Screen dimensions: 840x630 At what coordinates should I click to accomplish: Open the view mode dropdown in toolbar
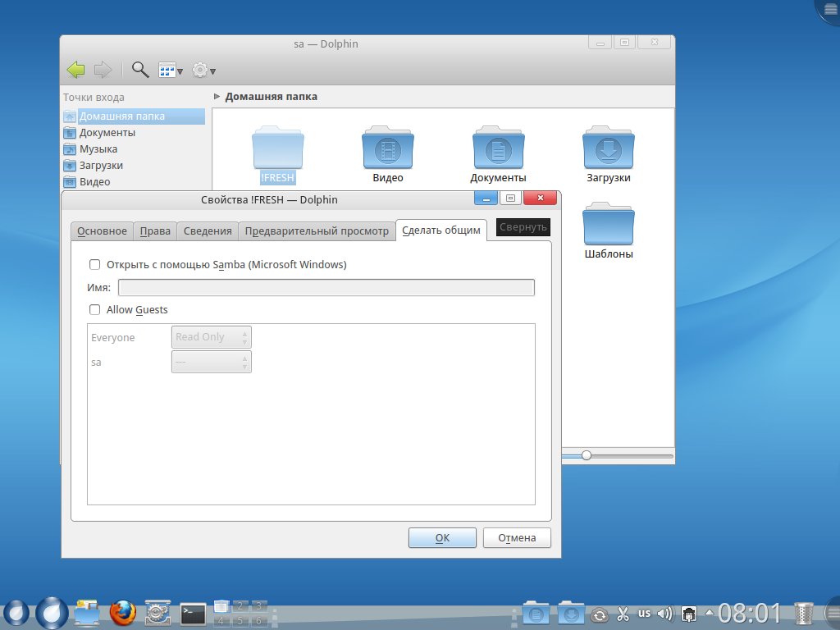[171, 71]
